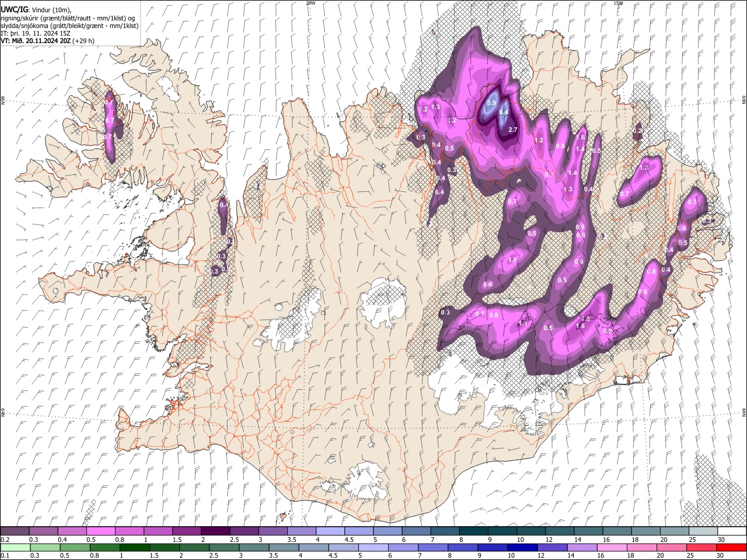Pick the deep blue 10–12 rain legend swatch
This screenshot has width=747, height=560.
pos(522,547)
